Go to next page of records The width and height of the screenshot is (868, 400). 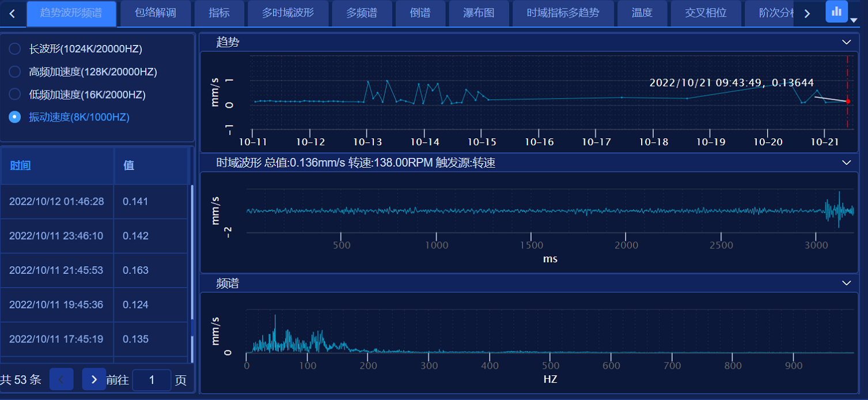point(94,379)
